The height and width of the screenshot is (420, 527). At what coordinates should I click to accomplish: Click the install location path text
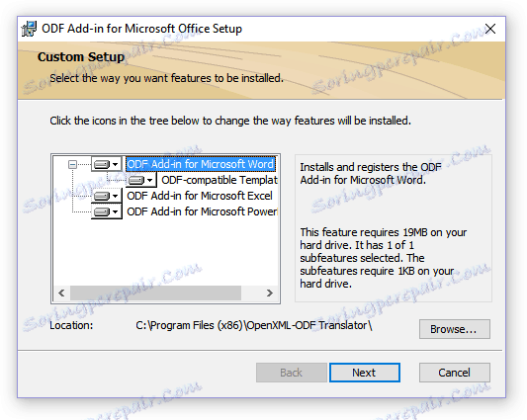tap(254, 325)
